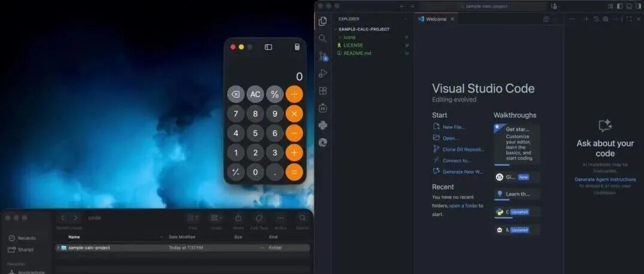This screenshot has width=644, height=274.
Task: Click the Generate New Workspace link
Action: [458, 172]
